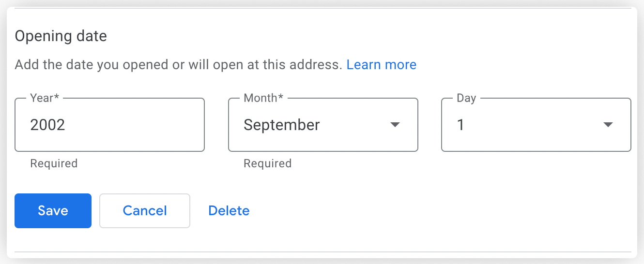Image resolution: width=644 pixels, height=264 pixels.
Task: Click "Required" hint below the Year field
Action: point(54,163)
